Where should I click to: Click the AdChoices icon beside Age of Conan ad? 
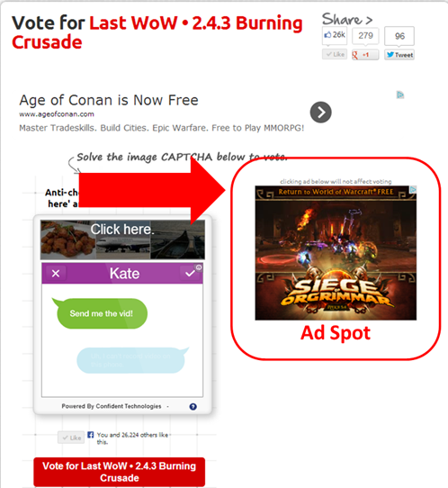click(x=400, y=95)
